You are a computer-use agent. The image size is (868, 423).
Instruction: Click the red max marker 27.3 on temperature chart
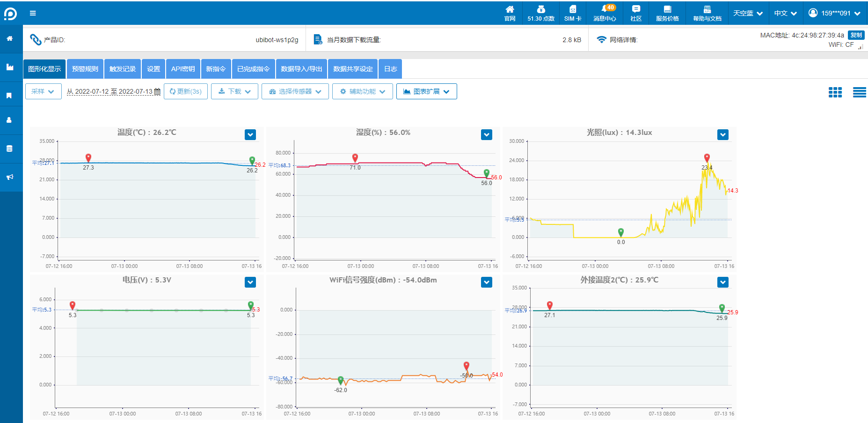(88, 158)
